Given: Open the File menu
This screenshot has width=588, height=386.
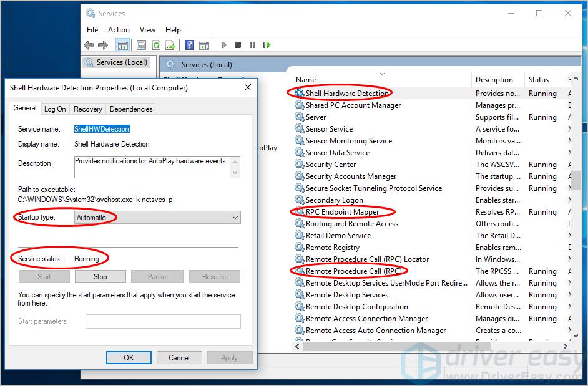Looking at the screenshot, I should point(92,29).
